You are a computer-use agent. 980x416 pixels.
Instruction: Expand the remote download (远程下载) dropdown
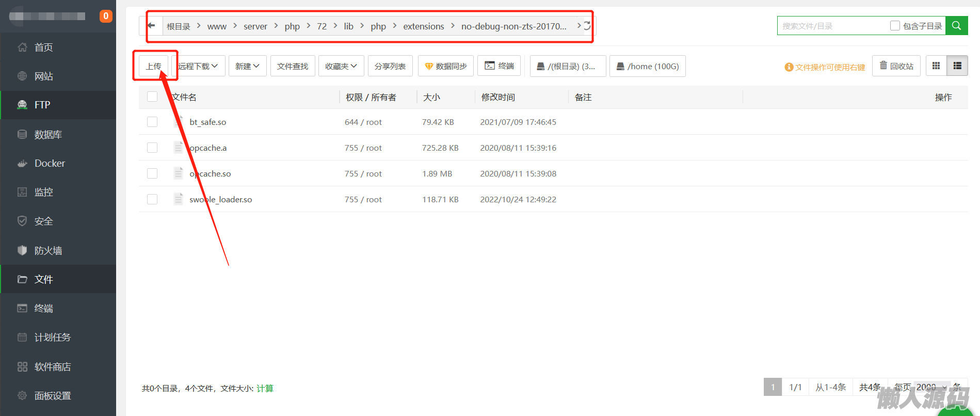click(x=198, y=66)
